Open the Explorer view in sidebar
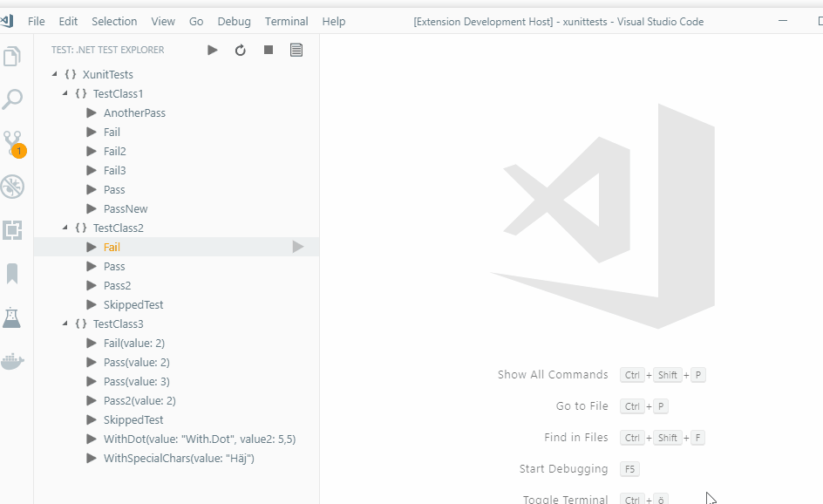 tap(12, 55)
